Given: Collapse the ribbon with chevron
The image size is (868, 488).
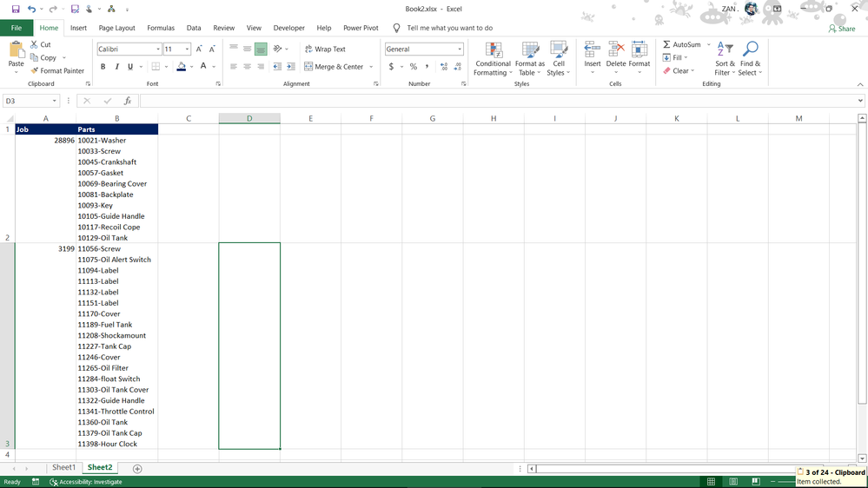Looking at the screenshot, I should point(860,84).
